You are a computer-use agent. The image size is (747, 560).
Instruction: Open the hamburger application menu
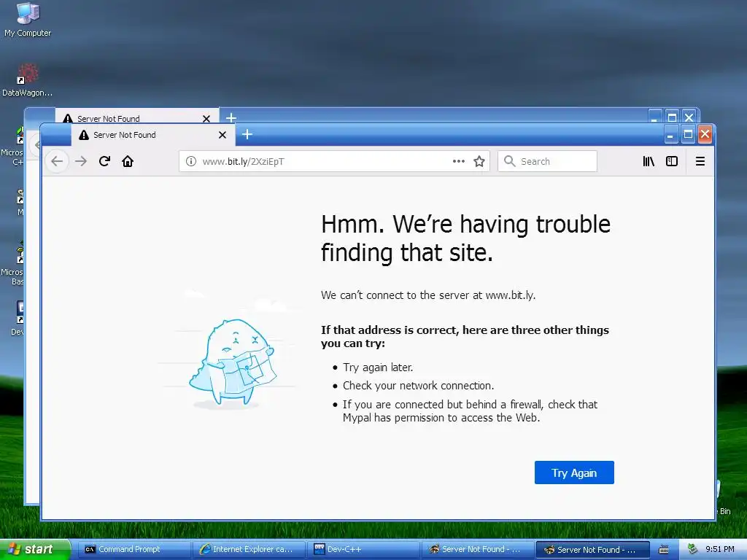[x=700, y=161]
